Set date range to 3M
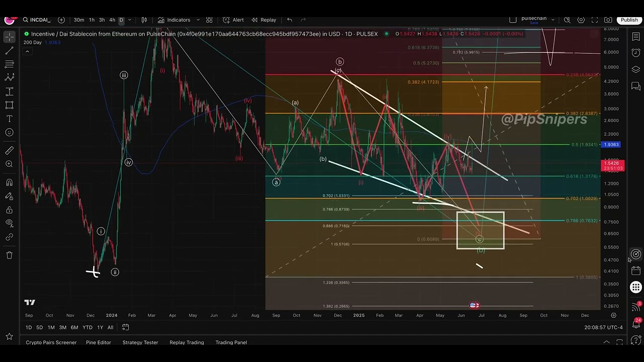644x362 pixels. click(62, 328)
